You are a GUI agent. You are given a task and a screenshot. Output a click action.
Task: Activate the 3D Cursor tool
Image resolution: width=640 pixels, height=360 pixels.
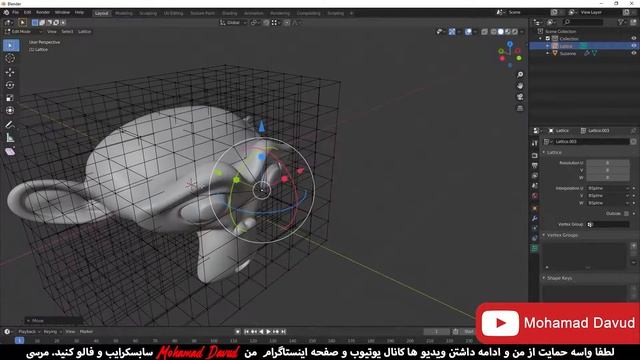[10, 58]
